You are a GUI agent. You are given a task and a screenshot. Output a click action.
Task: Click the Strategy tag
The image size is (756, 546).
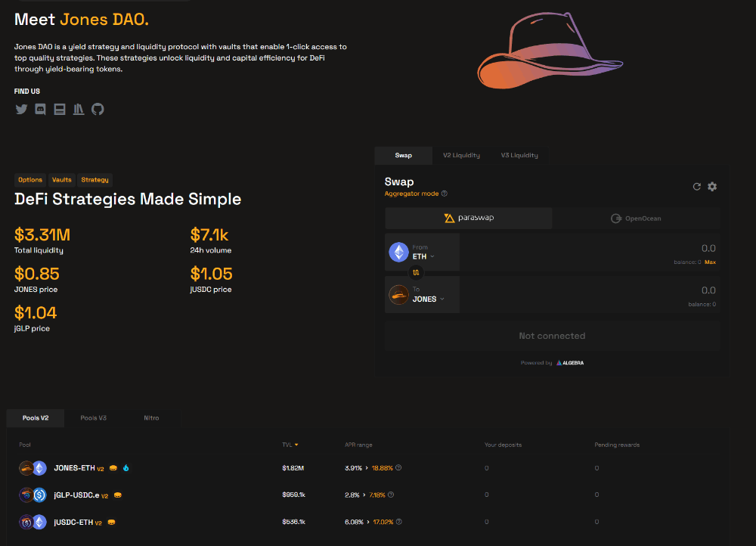pos(95,180)
